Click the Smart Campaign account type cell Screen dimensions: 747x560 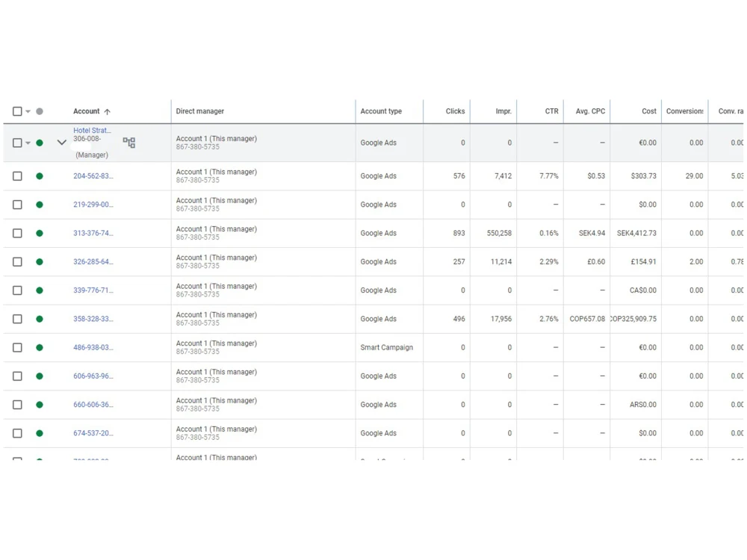(386, 348)
